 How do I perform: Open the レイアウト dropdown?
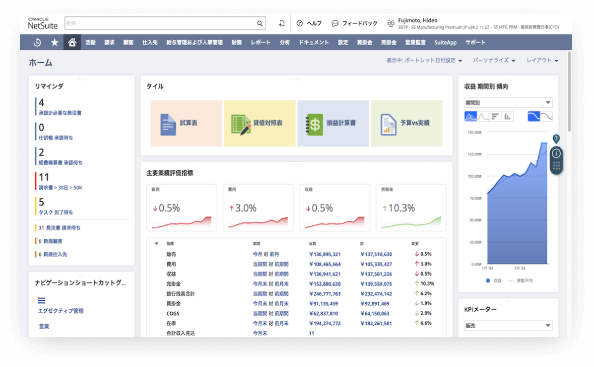(542, 61)
